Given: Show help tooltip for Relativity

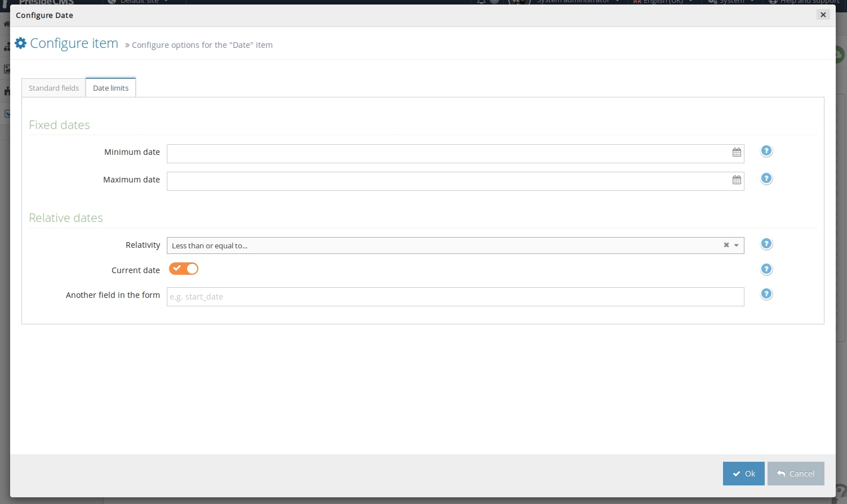Looking at the screenshot, I should [x=766, y=244].
